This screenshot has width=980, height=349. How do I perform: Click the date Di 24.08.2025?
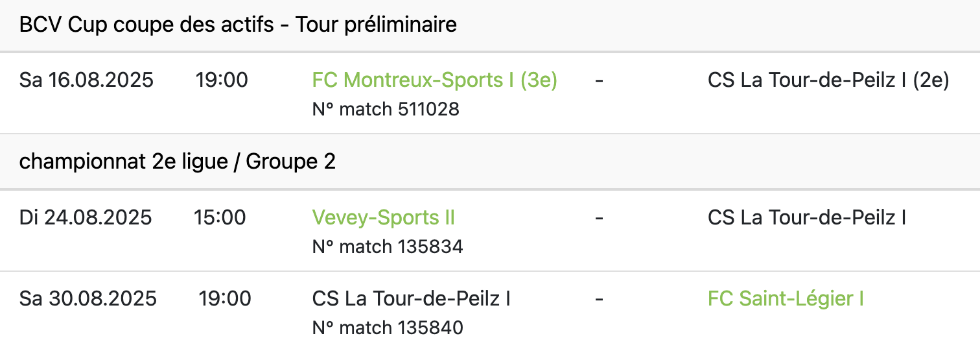click(86, 217)
